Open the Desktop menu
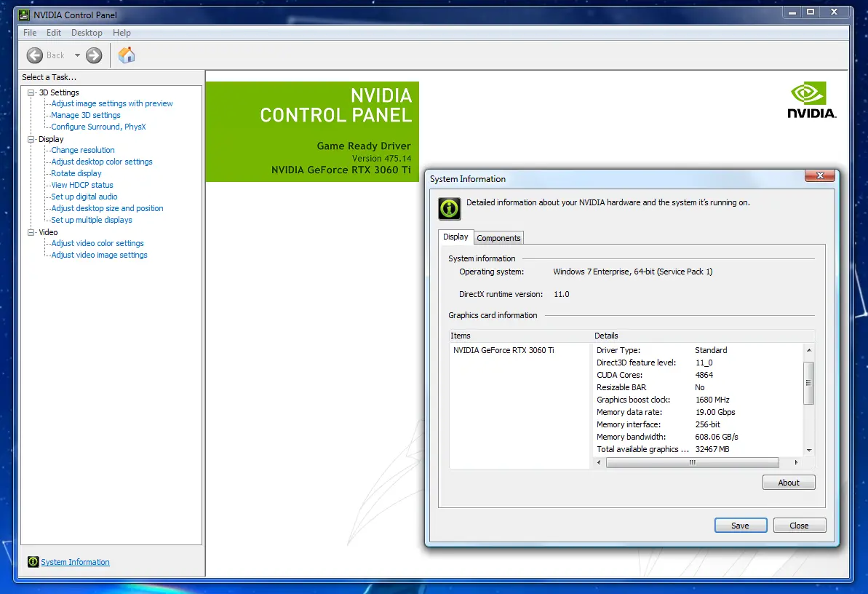The image size is (868, 594). coord(87,33)
